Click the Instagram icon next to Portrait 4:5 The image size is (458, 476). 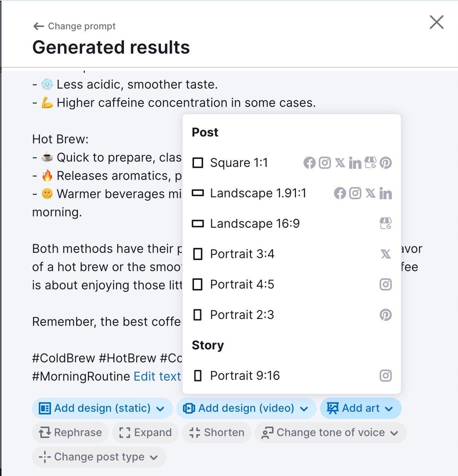[385, 284]
